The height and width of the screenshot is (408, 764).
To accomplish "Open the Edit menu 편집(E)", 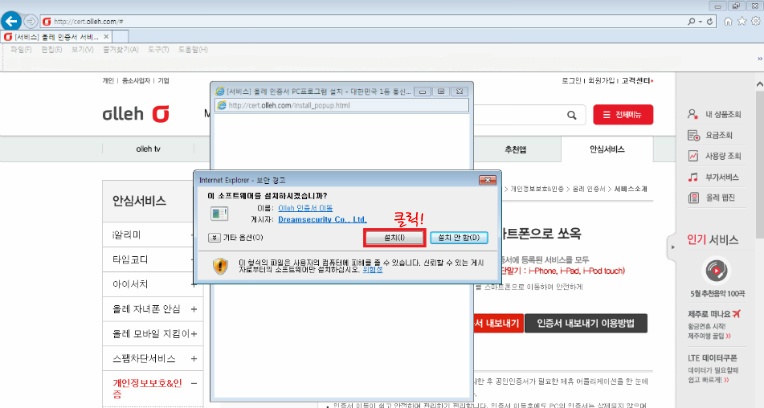I will [x=52, y=50].
